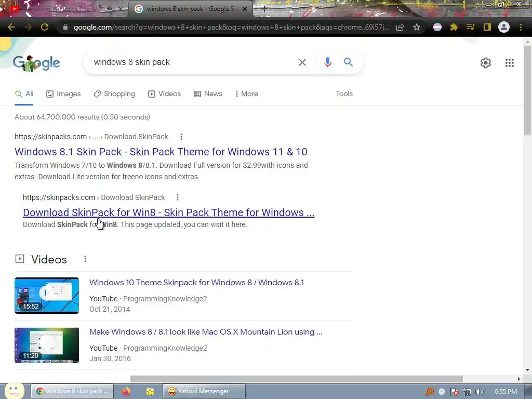Close the Google search browser tab
532x399 pixels.
[x=245, y=9]
